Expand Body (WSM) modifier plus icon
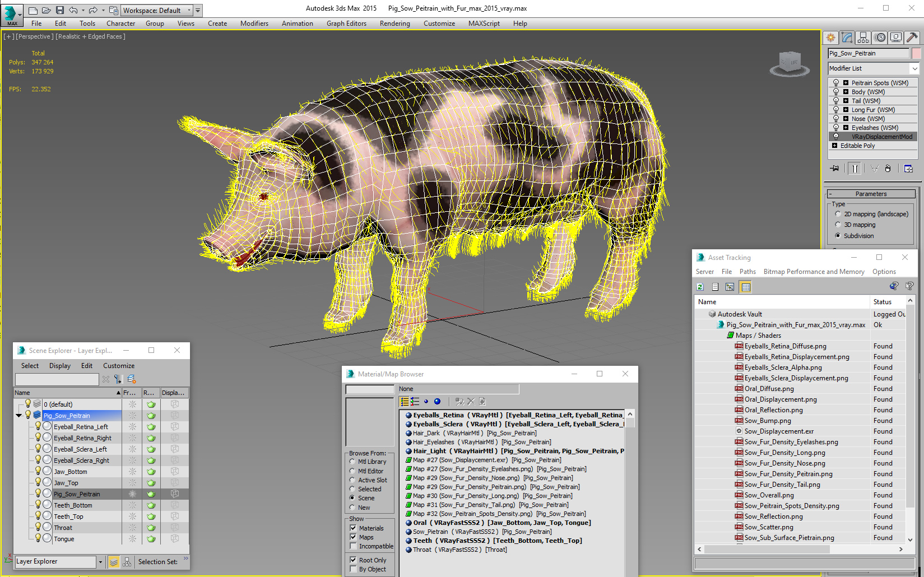 (846, 92)
